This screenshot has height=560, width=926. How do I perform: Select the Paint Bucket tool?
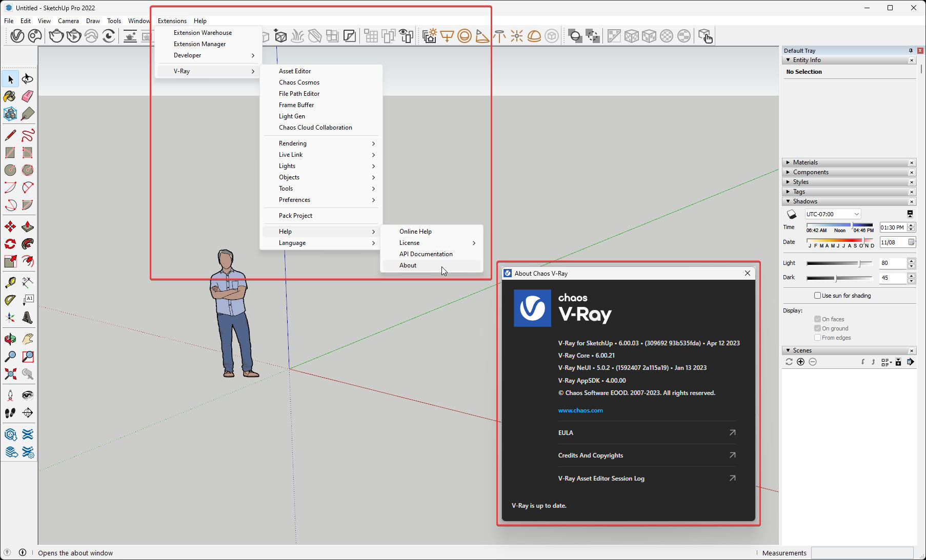[x=10, y=96]
